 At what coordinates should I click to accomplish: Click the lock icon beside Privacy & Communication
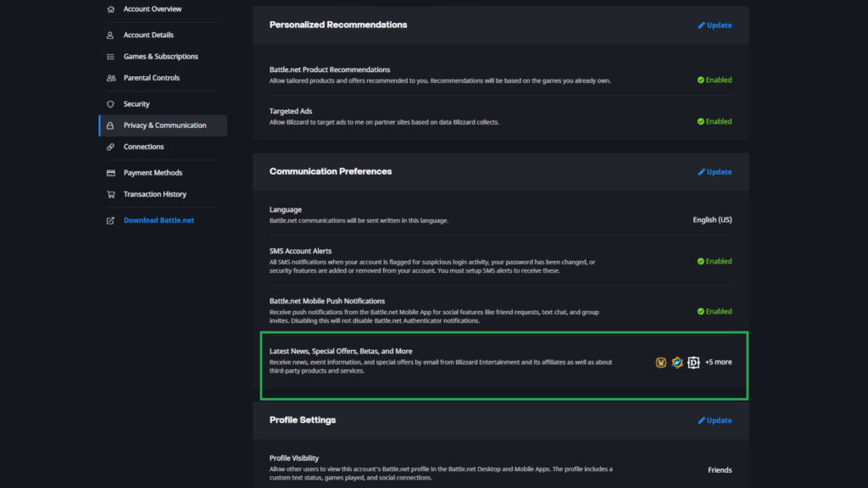(x=111, y=125)
